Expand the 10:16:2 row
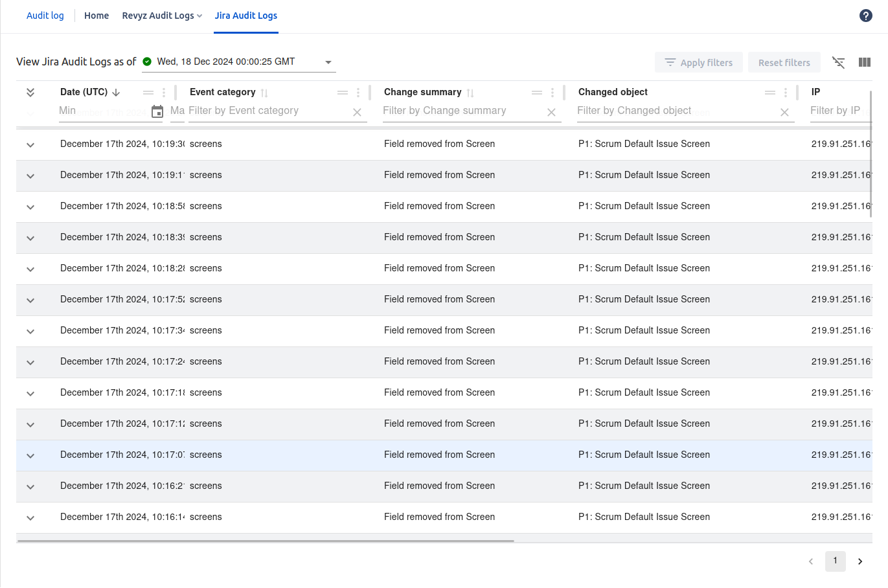Image resolution: width=888 pixels, height=588 pixels. pyautogui.click(x=30, y=486)
